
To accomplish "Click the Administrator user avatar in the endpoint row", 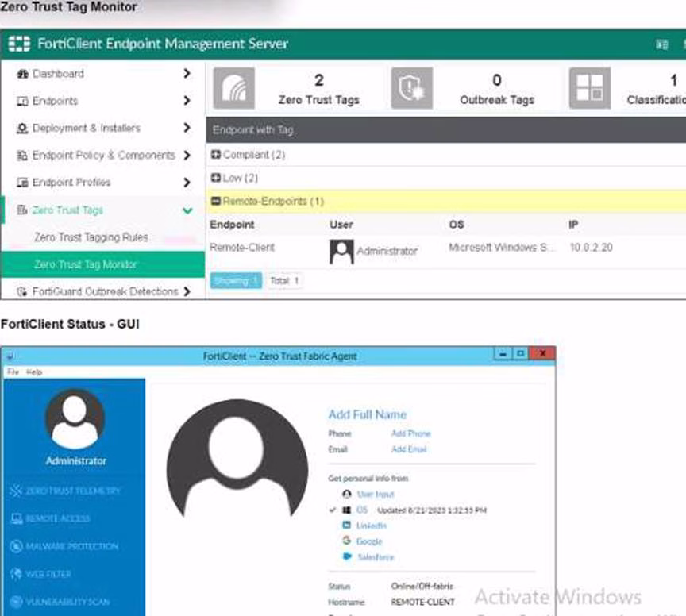I will pos(341,252).
